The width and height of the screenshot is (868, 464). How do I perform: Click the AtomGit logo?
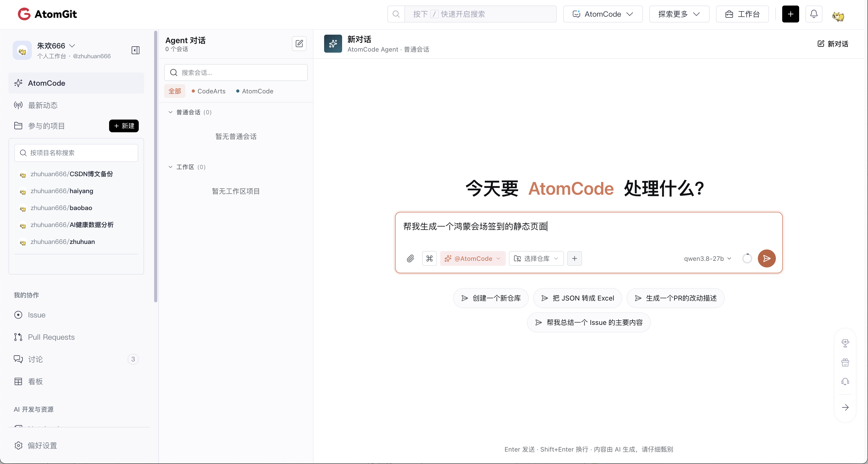(x=47, y=14)
